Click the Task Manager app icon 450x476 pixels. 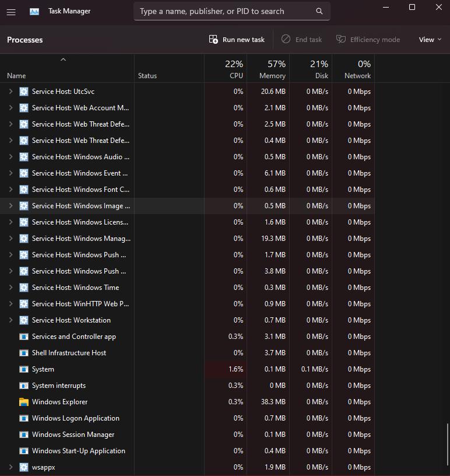pyautogui.click(x=34, y=12)
